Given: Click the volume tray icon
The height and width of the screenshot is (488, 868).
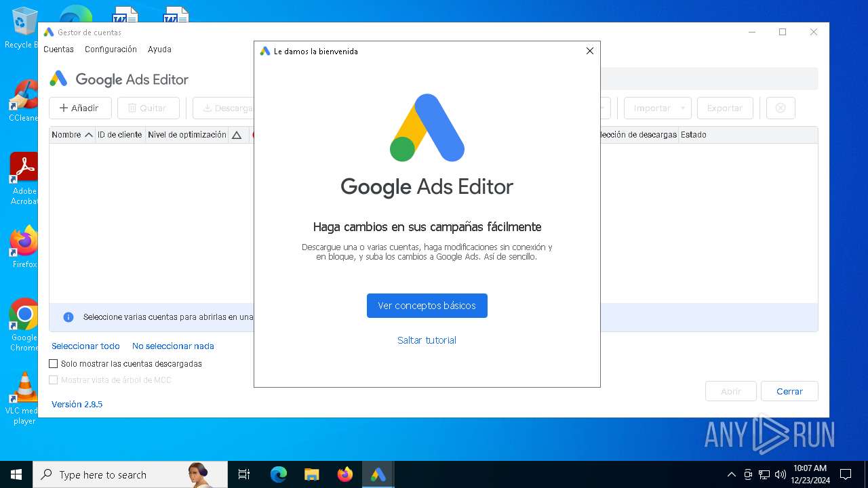Looking at the screenshot, I should (x=780, y=474).
